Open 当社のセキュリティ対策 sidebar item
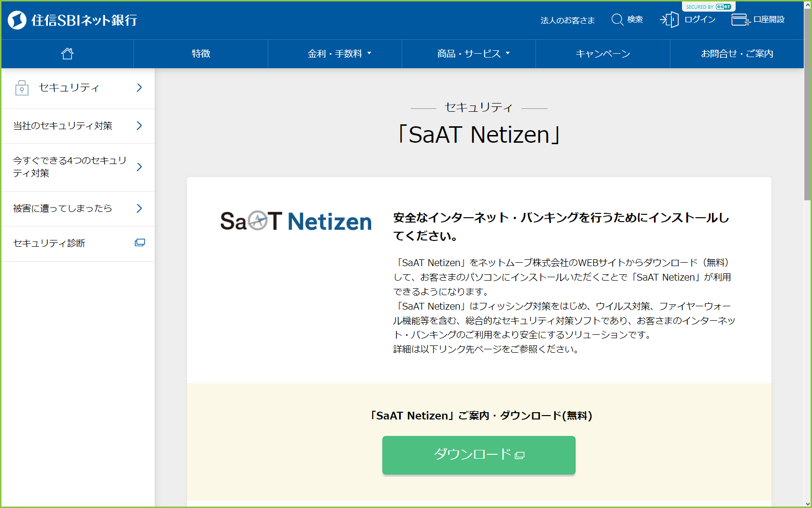The height and width of the screenshot is (508, 812). pyautogui.click(x=78, y=126)
